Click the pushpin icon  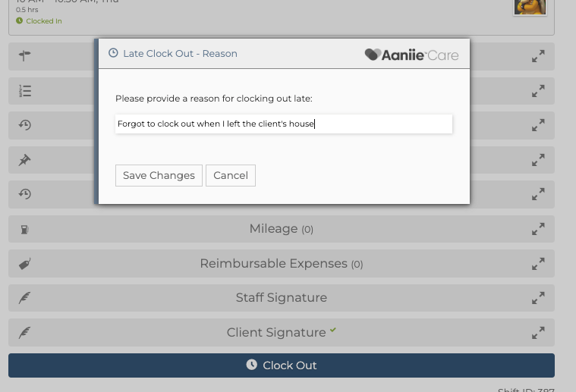(24, 160)
